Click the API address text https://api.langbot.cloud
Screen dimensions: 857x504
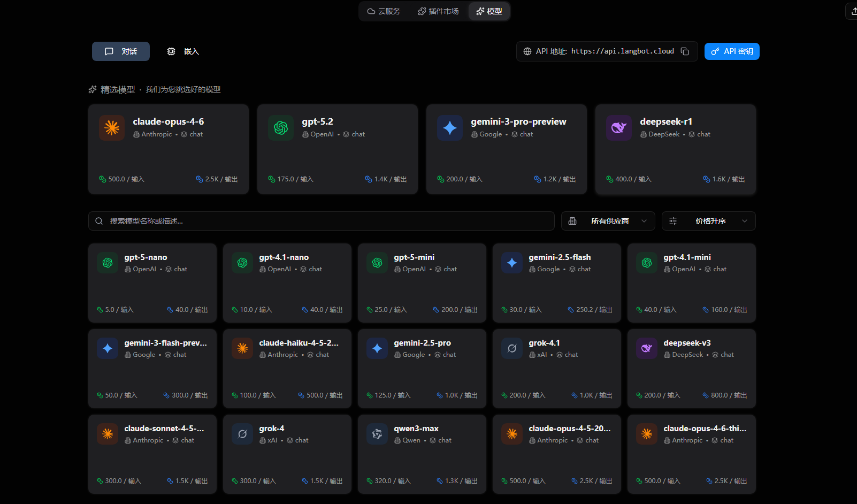pos(623,51)
